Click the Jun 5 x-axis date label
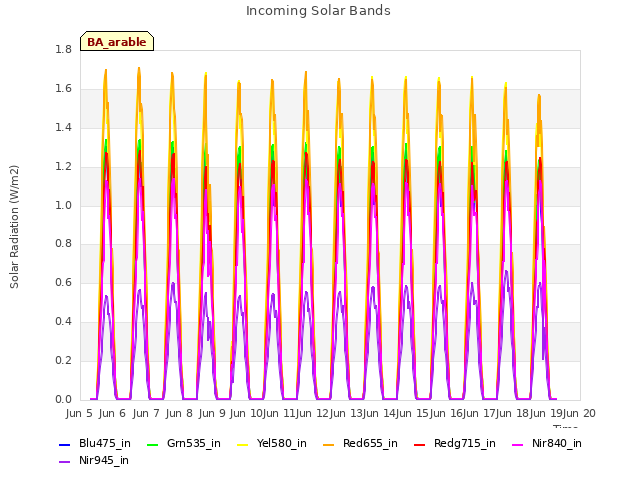The height and width of the screenshot is (480, 640). [x=79, y=413]
